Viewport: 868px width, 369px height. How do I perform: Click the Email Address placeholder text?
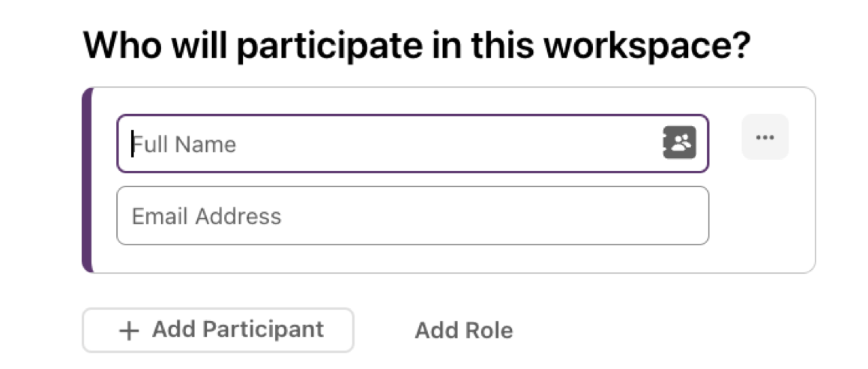[x=206, y=216]
